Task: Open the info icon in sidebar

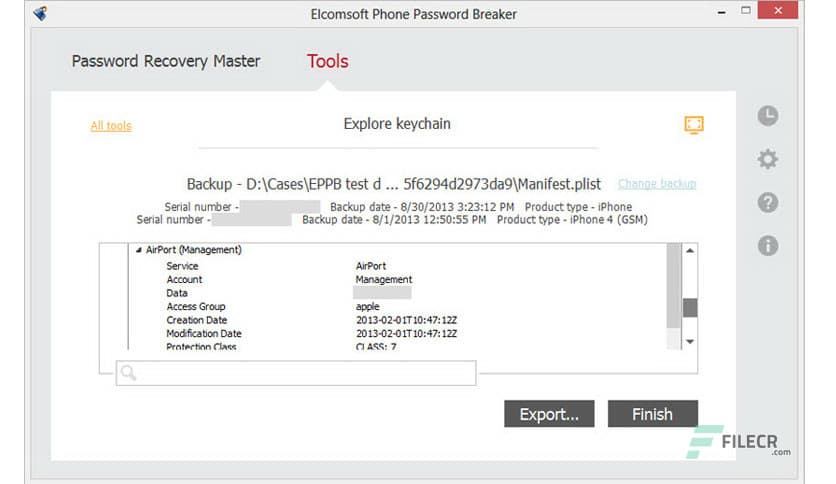Action: point(768,246)
